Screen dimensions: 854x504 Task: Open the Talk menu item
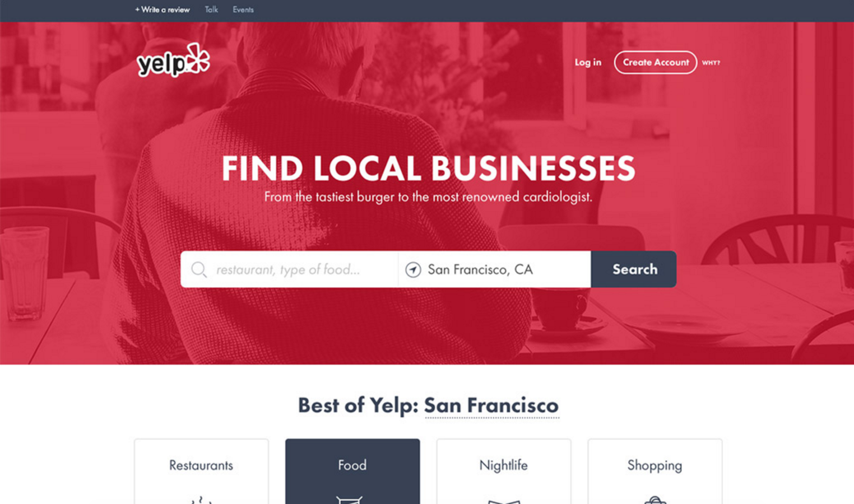click(x=211, y=10)
